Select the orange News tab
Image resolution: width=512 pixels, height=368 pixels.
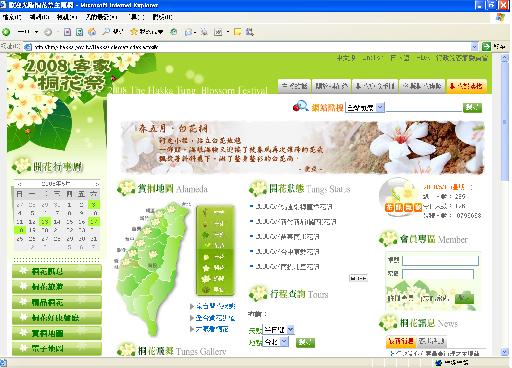click(401, 341)
